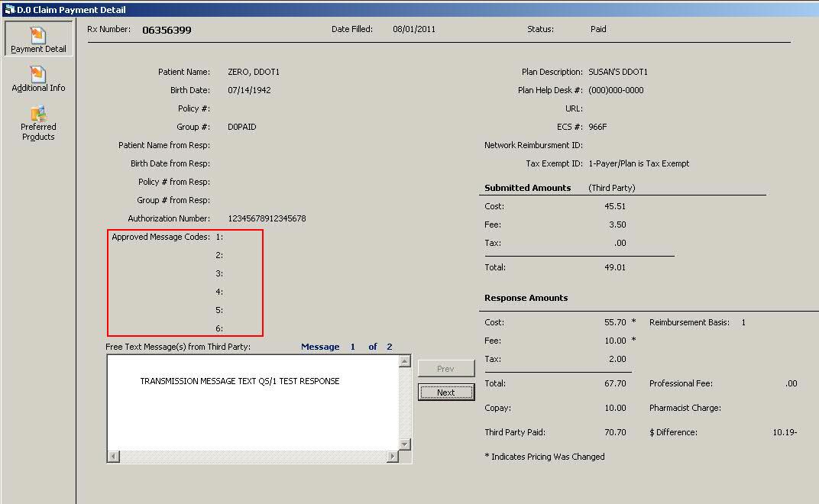Click dollar difference 10.19-
Image resolution: width=819 pixels, height=504 pixels.
coord(785,432)
